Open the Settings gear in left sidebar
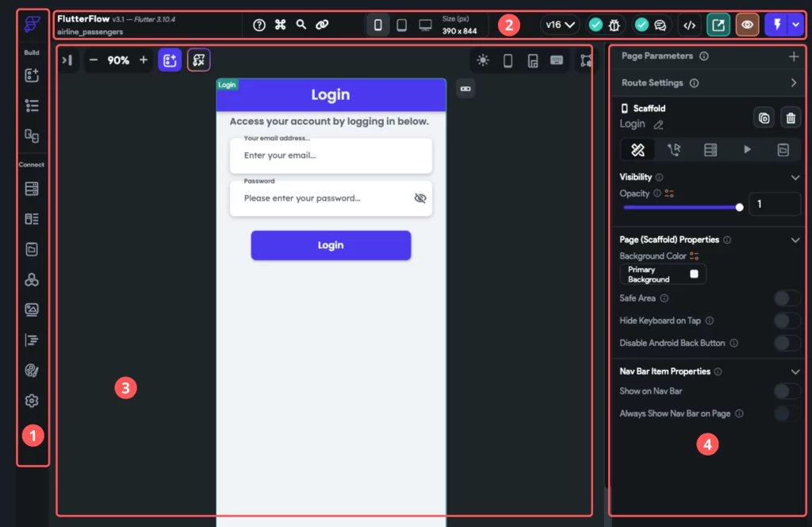 click(x=32, y=401)
